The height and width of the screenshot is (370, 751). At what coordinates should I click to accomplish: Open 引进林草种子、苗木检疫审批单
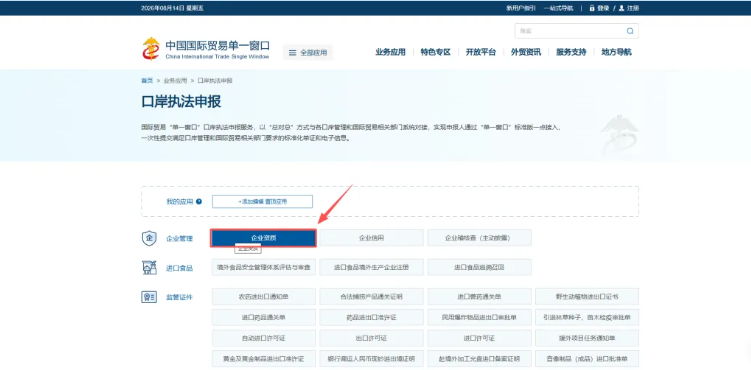pos(587,317)
